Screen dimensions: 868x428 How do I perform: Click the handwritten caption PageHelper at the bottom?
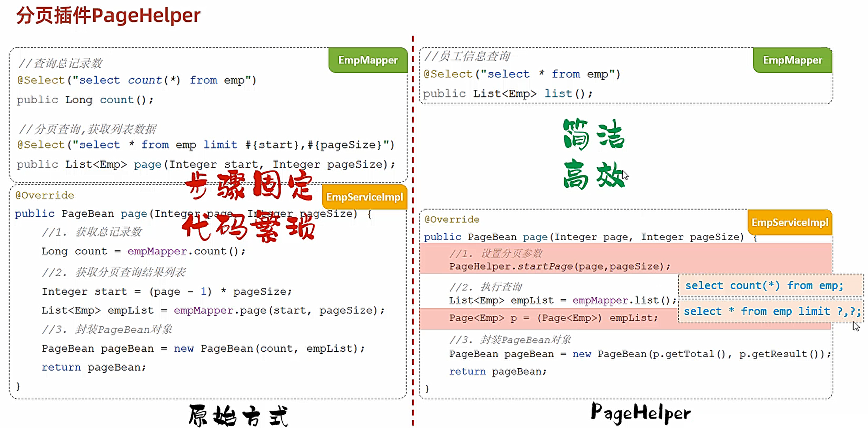pyautogui.click(x=641, y=413)
